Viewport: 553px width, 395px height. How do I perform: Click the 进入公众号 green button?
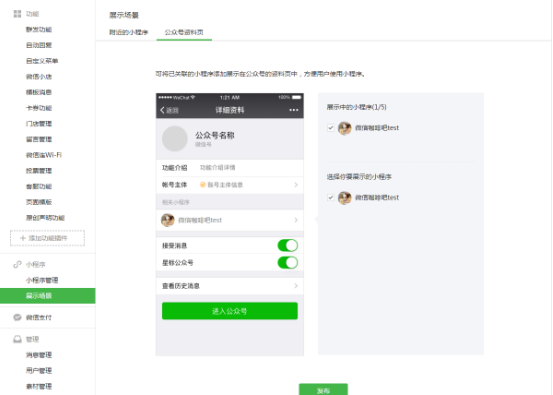click(230, 311)
